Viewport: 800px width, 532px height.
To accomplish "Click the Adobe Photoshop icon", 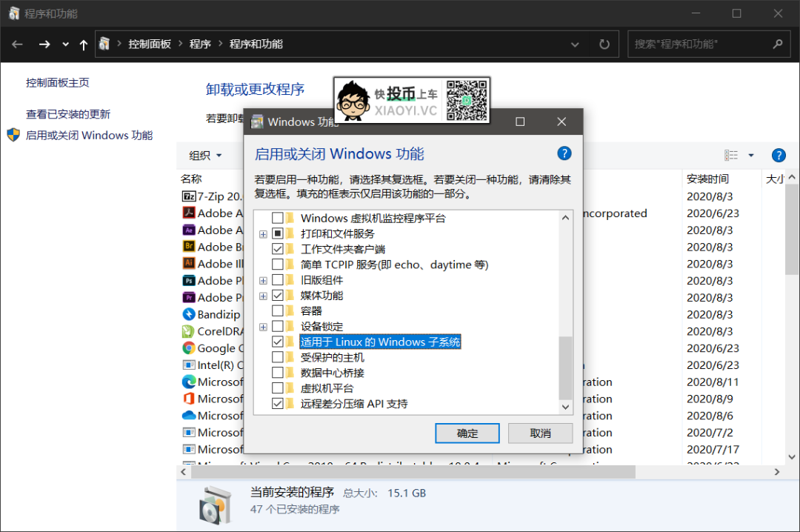I will pos(189,280).
